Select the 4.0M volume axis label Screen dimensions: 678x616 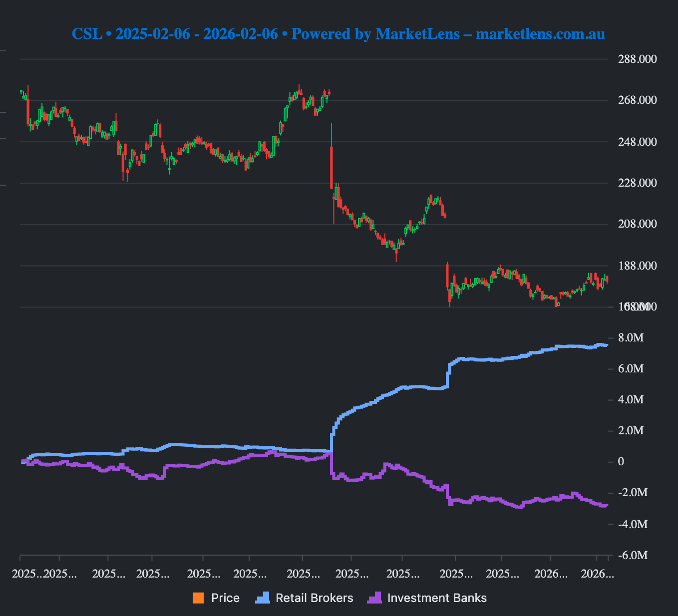coord(631,400)
